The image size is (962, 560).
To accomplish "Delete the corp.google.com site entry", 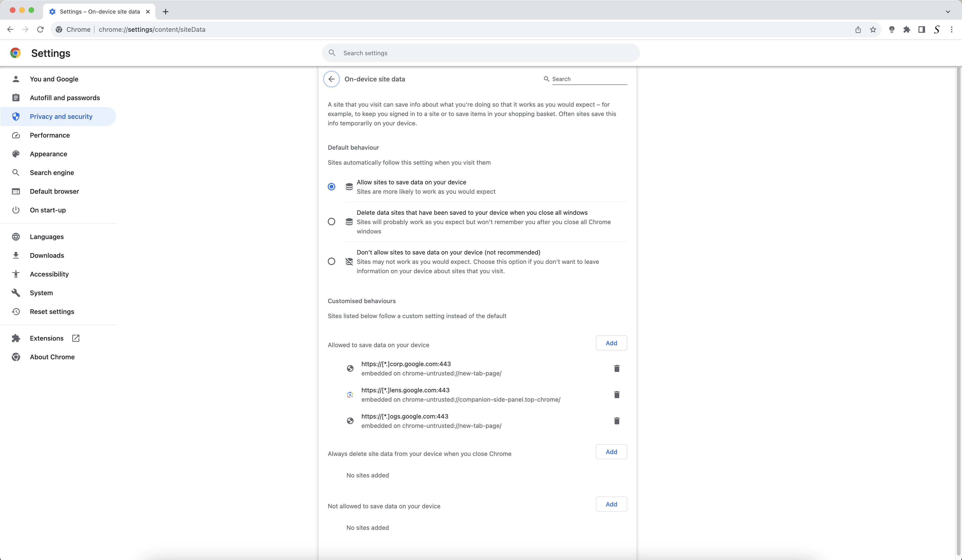I will (616, 368).
